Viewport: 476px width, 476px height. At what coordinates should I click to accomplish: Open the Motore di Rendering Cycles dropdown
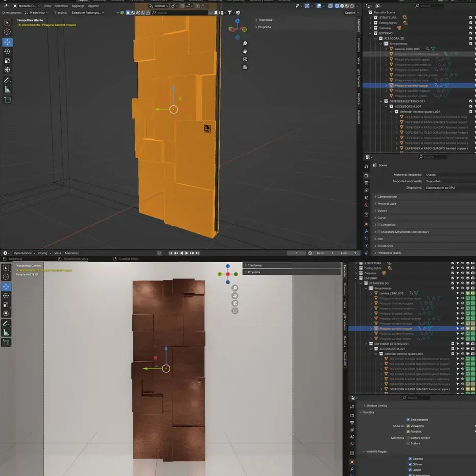point(450,175)
